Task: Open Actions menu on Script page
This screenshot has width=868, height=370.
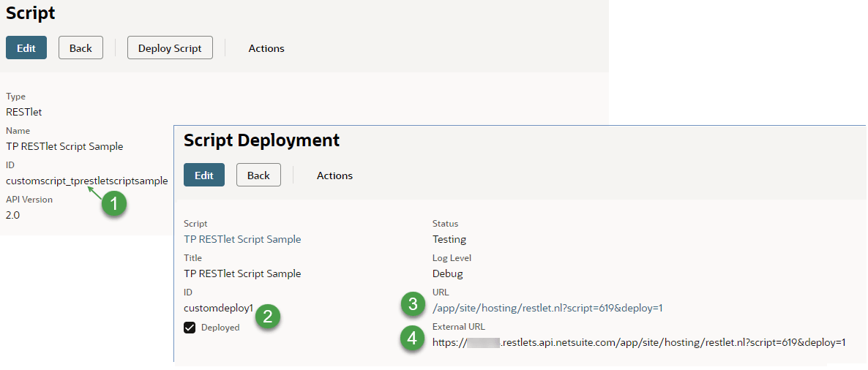Action: point(266,48)
